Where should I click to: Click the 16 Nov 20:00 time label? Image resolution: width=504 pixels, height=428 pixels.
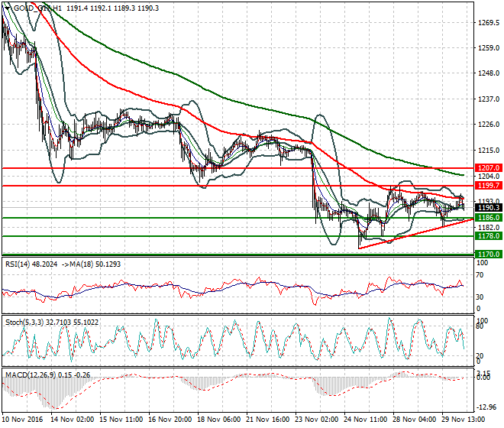[170, 420]
